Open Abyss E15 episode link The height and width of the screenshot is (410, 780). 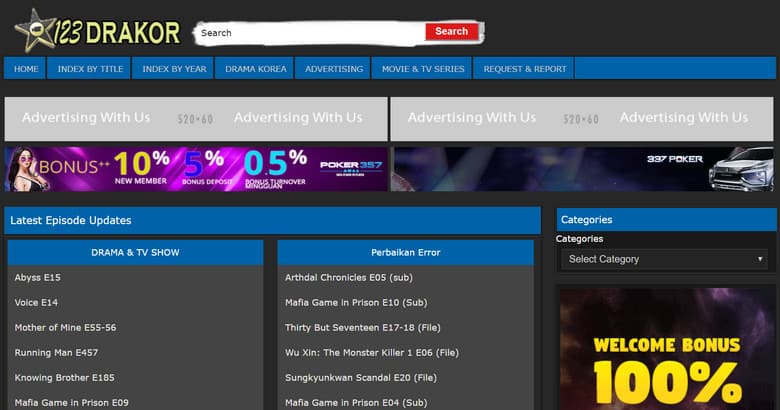(x=38, y=277)
